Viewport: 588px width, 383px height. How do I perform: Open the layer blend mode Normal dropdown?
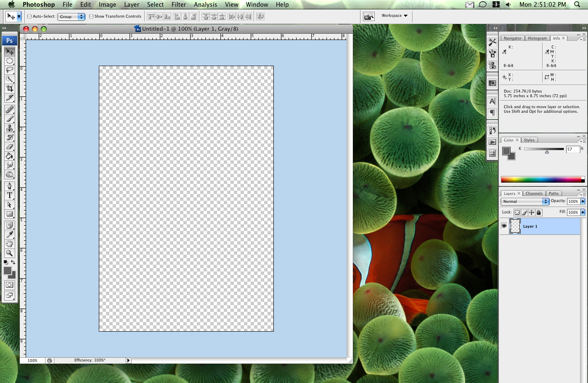524,201
